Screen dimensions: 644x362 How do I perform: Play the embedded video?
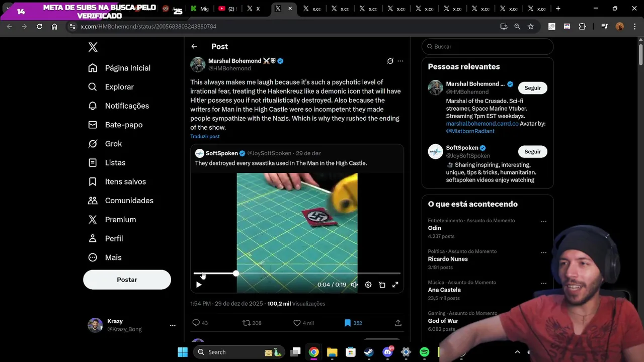click(199, 285)
